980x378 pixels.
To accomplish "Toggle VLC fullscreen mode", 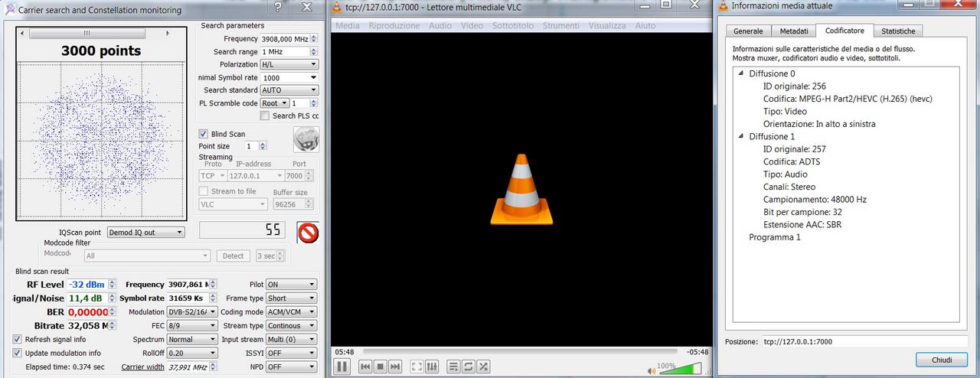I will (x=417, y=367).
